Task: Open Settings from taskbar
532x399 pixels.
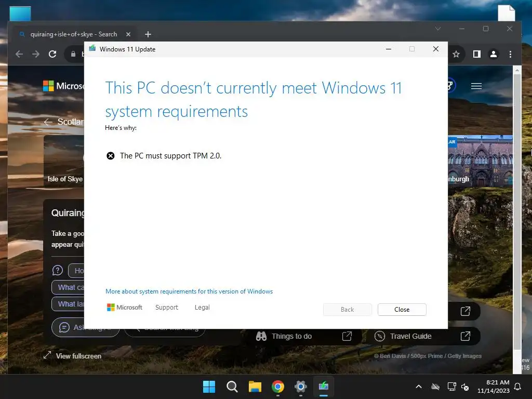Action: [x=301, y=387]
